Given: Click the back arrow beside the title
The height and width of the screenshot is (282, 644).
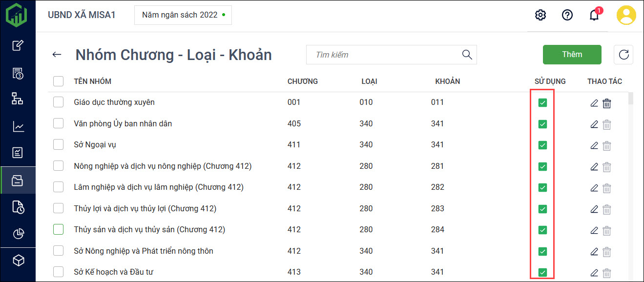Looking at the screenshot, I should click(x=57, y=55).
